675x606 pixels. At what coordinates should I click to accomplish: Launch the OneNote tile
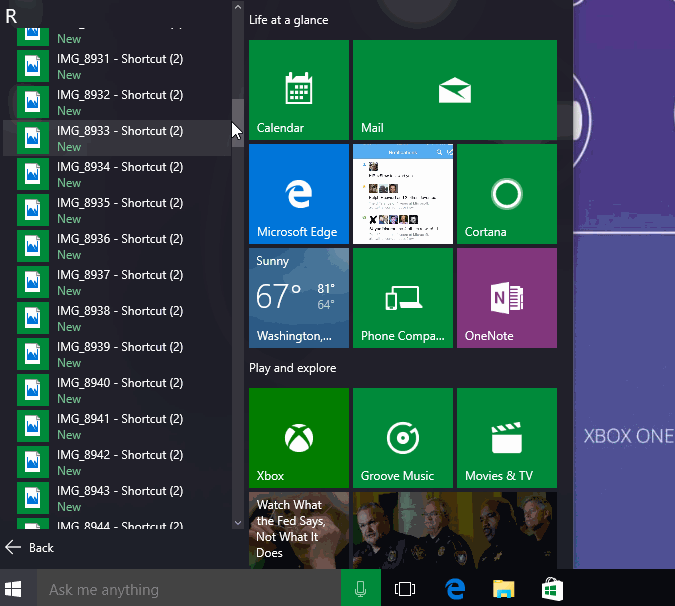507,298
